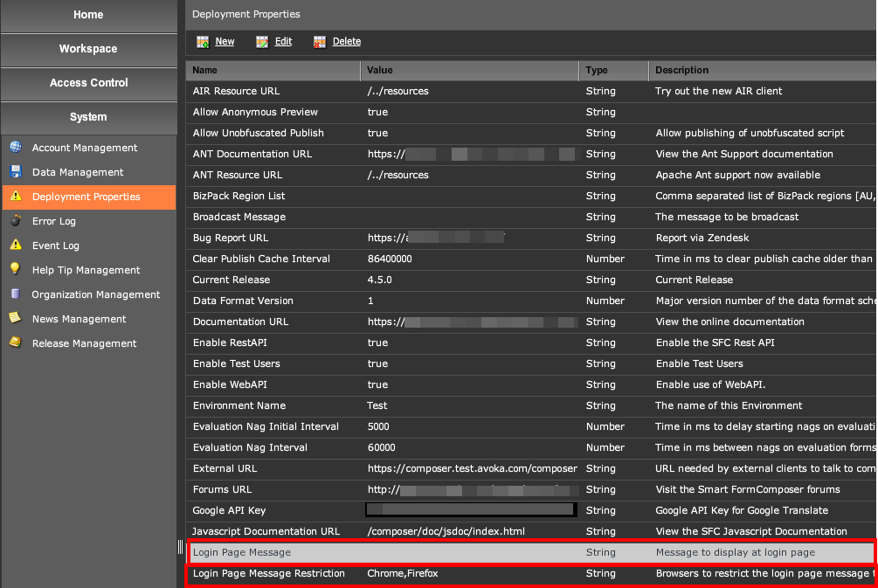
Task: Select BizPack Region List row
Action: tap(531, 196)
